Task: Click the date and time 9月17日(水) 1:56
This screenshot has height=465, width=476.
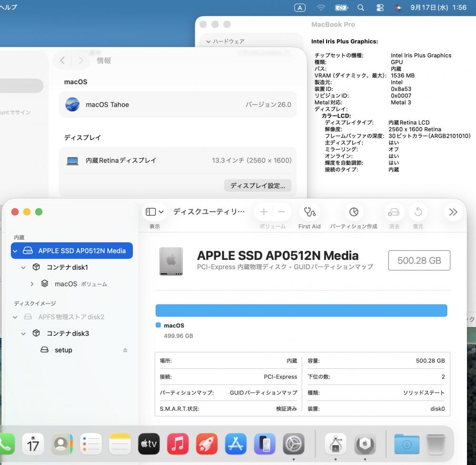Action: [438, 8]
